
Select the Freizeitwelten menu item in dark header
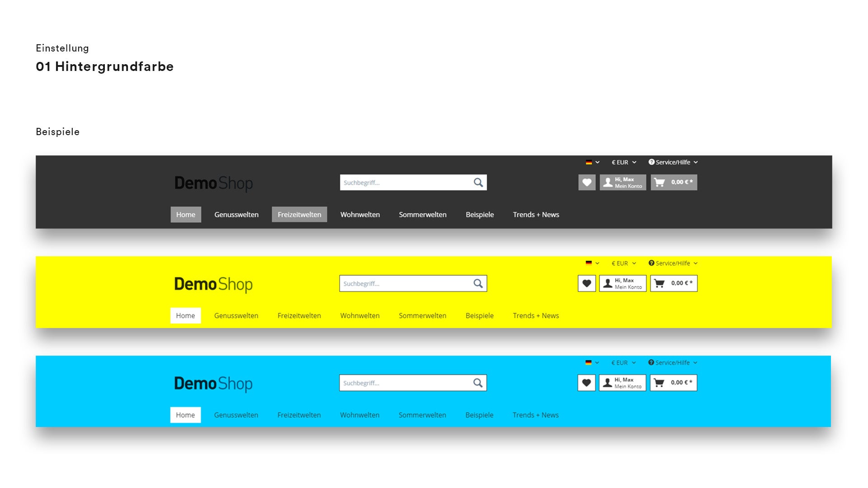[299, 215]
